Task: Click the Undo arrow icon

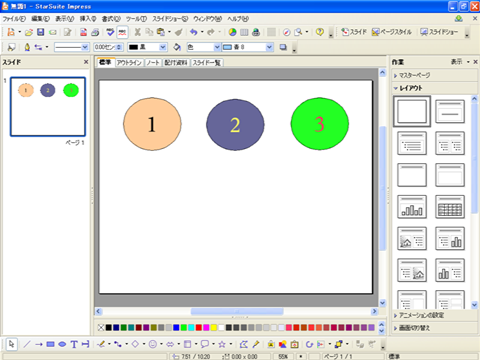Action: 194,32
